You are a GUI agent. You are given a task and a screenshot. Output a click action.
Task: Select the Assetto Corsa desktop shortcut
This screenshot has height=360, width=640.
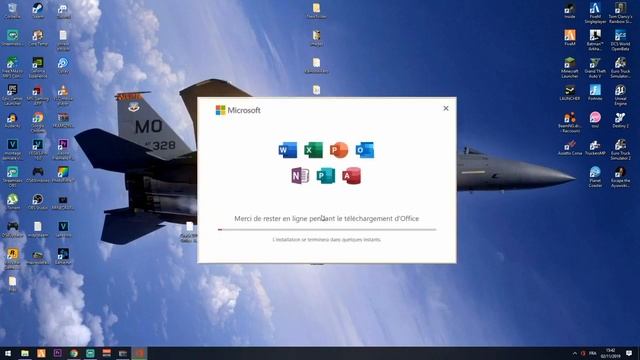(570, 147)
